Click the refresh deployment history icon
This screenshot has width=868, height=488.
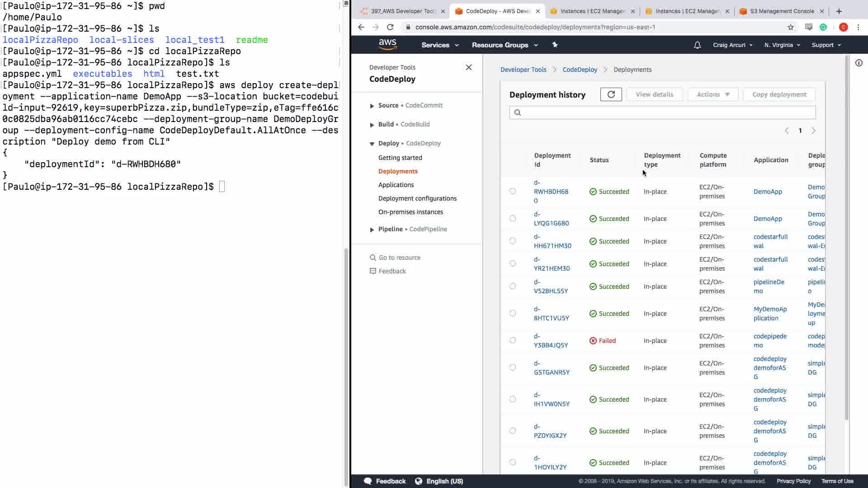pos(611,94)
